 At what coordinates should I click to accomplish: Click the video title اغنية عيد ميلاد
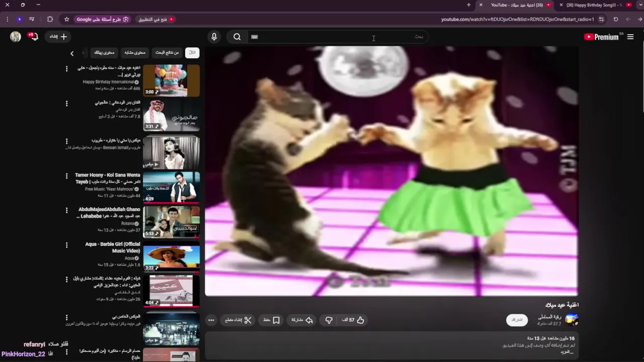(x=562, y=305)
